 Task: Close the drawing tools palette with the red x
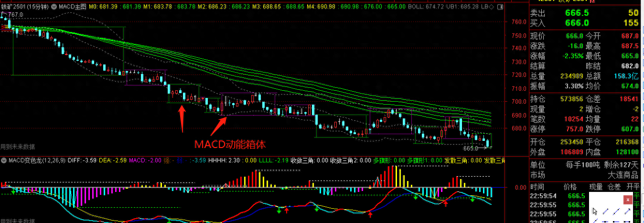[x=628, y=199]
